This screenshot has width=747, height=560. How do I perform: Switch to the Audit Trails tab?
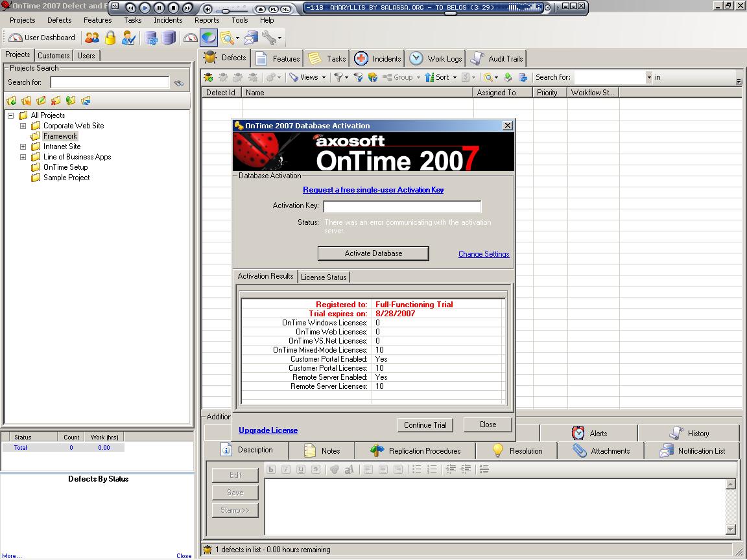497,58
